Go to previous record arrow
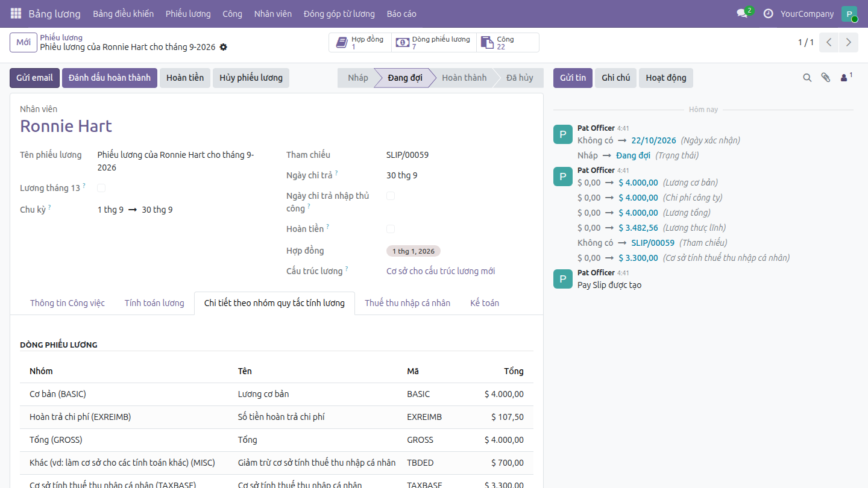This screenshot has height=488, width=868. point(829,42)
